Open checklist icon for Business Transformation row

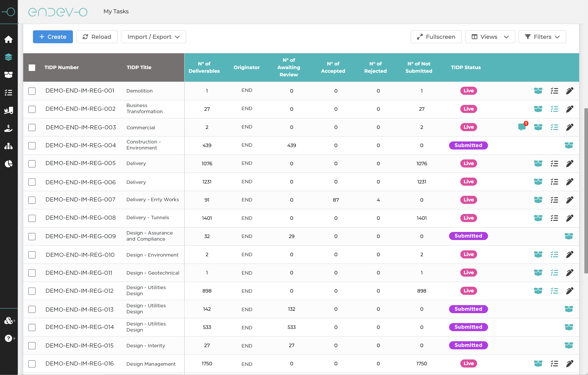[x=554, y=109]
